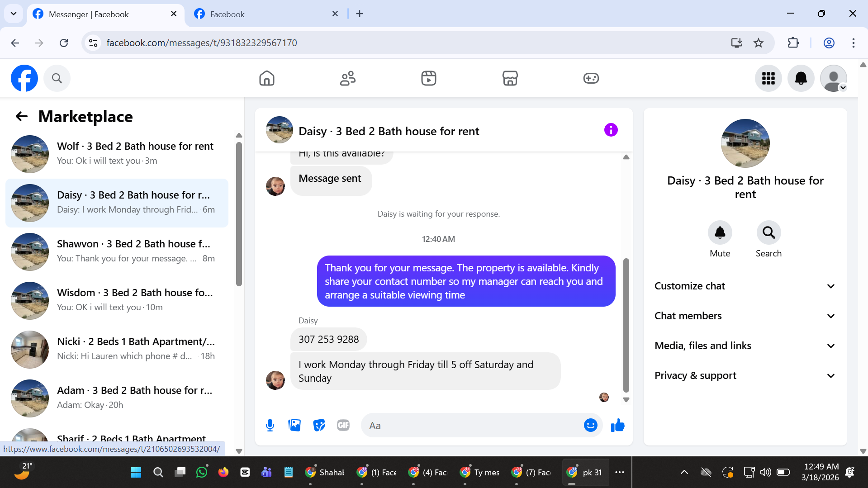This screenshot has width=868, height=488.
Task: Open Facebook notifications bell
Action: point(801,78)
